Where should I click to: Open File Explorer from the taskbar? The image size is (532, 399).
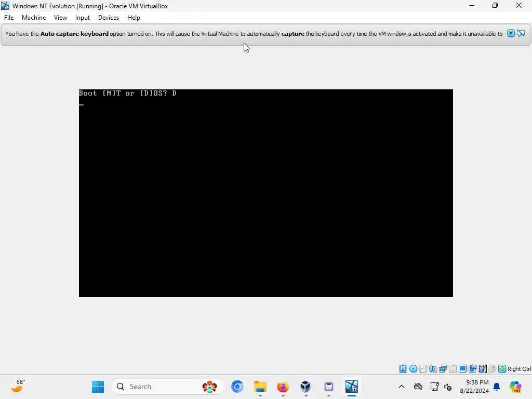[260, 387]
